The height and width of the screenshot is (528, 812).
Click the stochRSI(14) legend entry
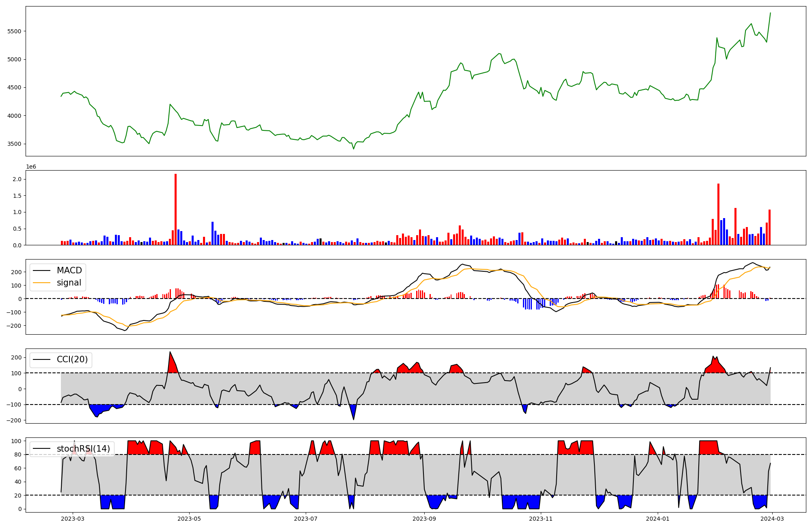[x=83, y=449]
